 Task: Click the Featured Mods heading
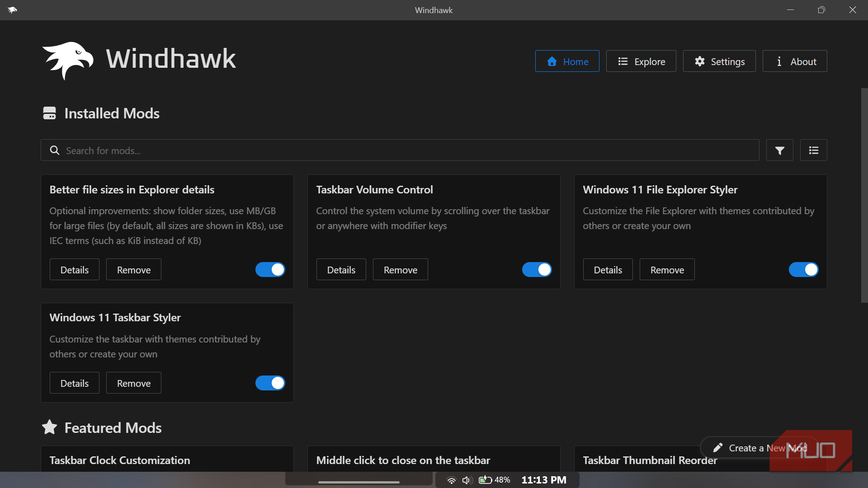[x=113, y=428]
